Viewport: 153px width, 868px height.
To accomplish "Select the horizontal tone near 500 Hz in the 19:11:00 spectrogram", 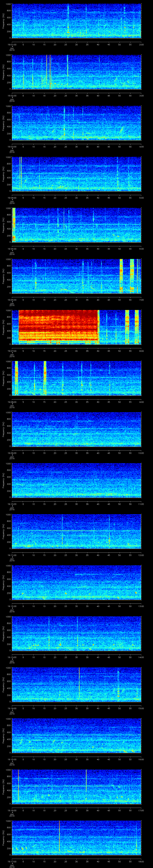I will [77, 531].
